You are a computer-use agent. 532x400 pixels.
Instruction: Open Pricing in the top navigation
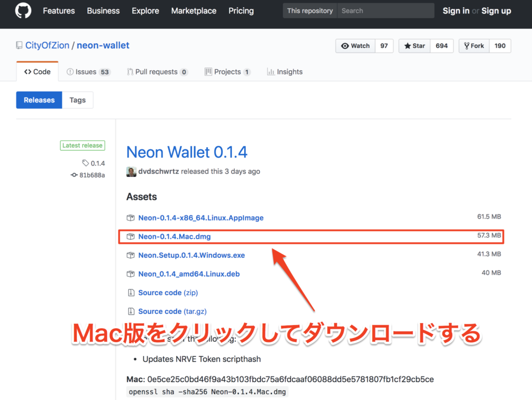tap(241, 11)
